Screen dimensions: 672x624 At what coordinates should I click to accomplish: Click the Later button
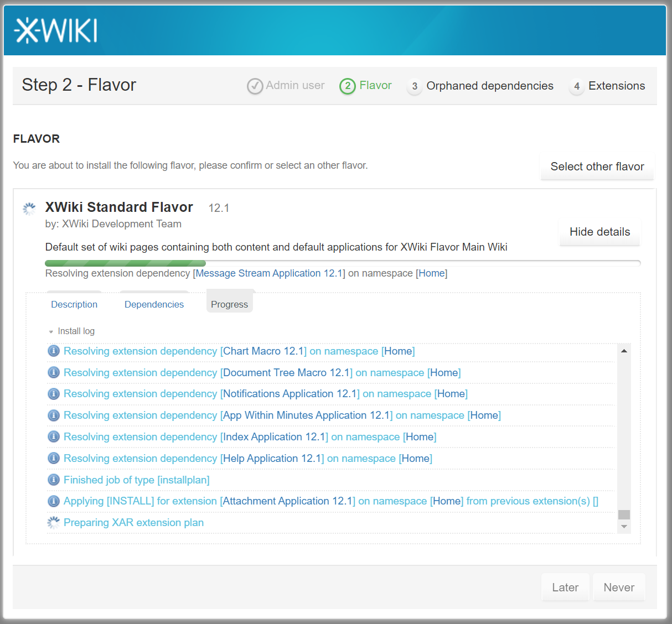[565, 587]
